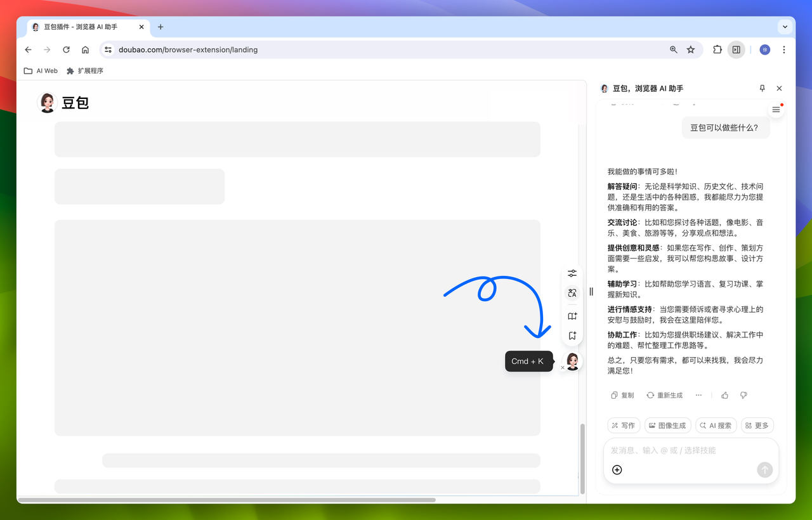Click the thumbs down icon on the response

(743, 395)
